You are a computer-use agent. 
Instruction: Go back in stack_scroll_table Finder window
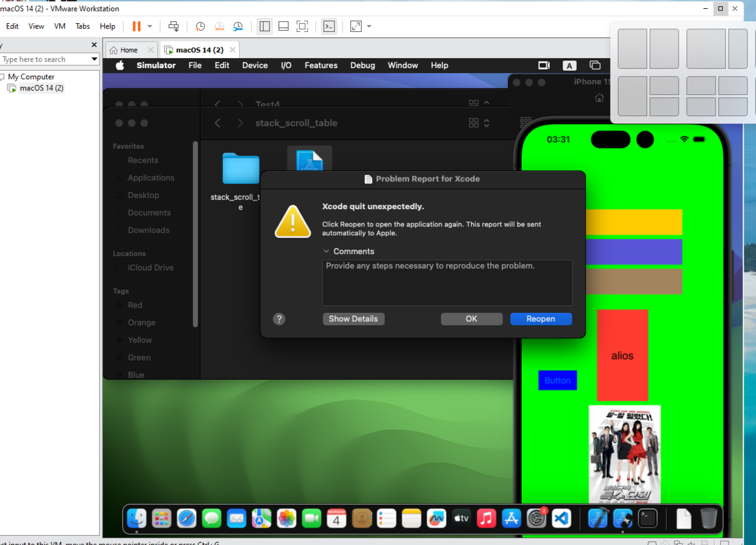[x=217, y=123]
